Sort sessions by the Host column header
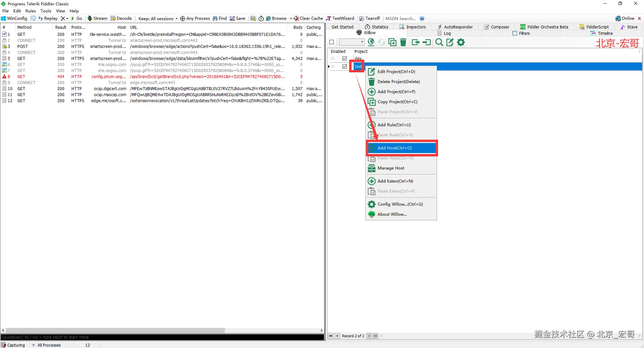The height and width of the screenshot is (348, 644). coord(108,27)
